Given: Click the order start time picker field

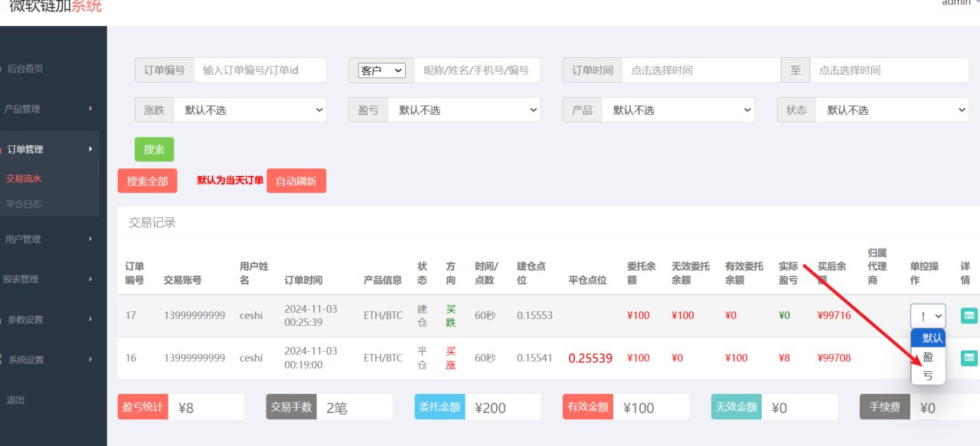Looking at the screenshot, I should click(x=700, y=70).
